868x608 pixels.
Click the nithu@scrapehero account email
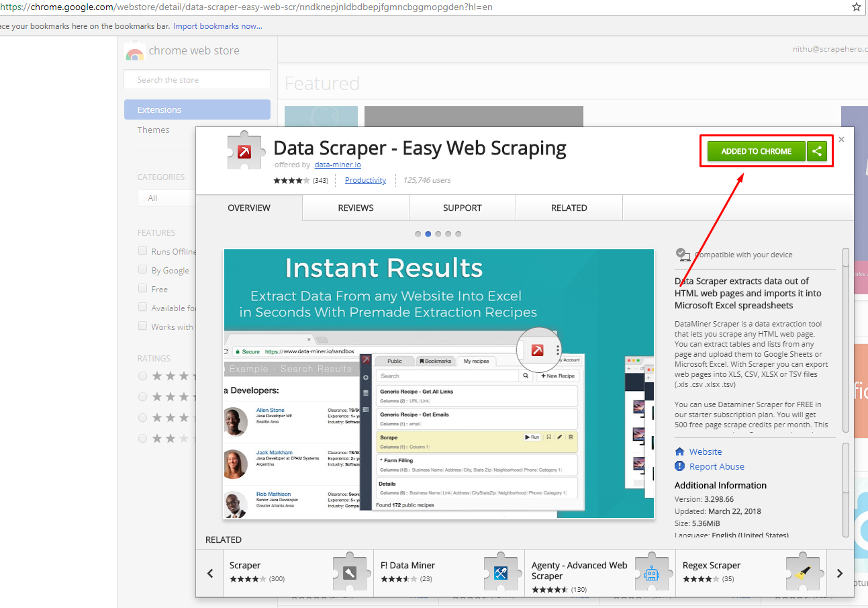pos(830,48)
